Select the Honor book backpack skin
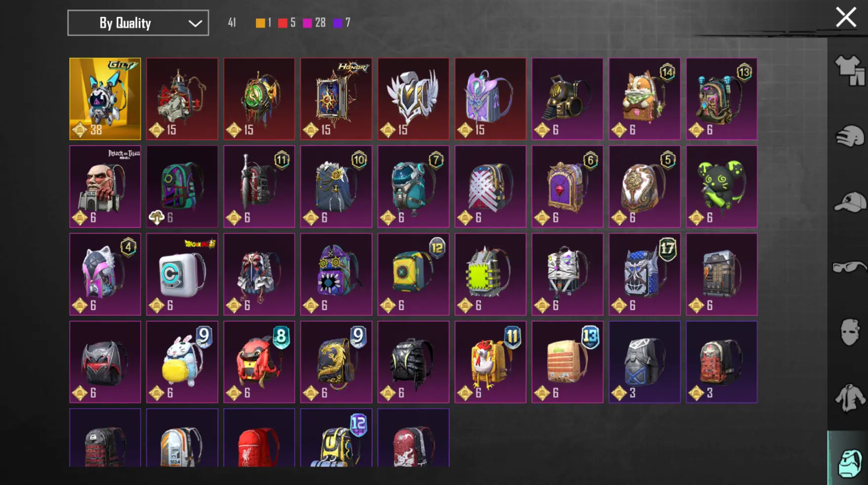Image resolution: width=868 pixels, height=485 pixels. click(x=336, y=99)
